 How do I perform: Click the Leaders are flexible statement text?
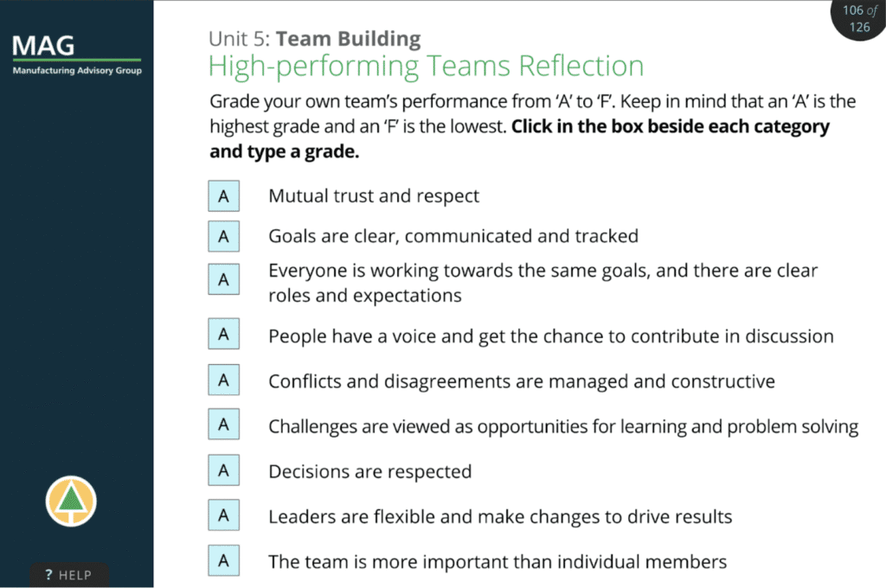tap(500, 516)
